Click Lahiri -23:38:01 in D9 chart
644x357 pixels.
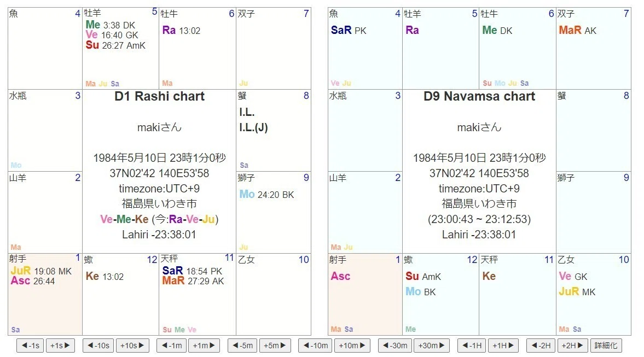(x=479, y=235)
